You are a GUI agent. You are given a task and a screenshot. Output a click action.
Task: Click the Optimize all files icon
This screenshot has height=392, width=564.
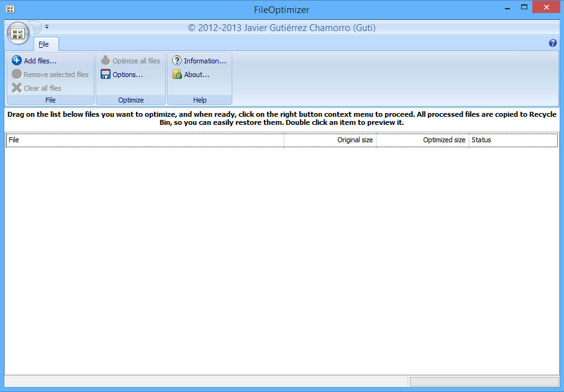tap(106, 60)
